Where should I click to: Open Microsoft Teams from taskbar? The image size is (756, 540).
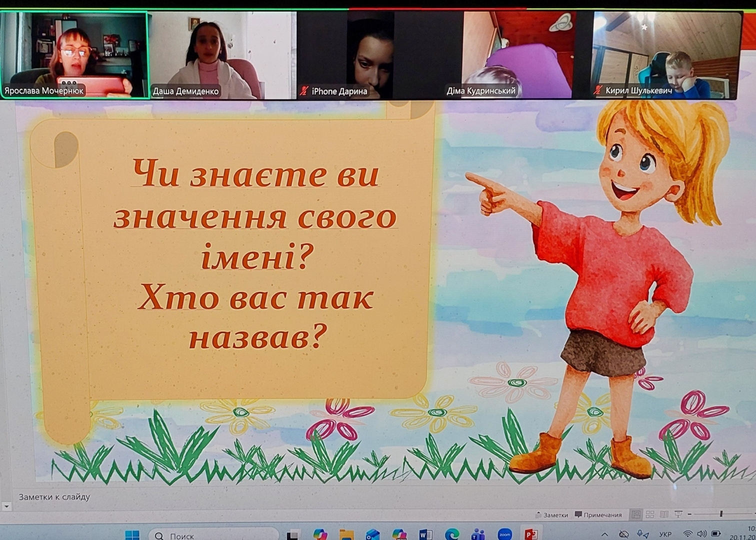point(478,534)
